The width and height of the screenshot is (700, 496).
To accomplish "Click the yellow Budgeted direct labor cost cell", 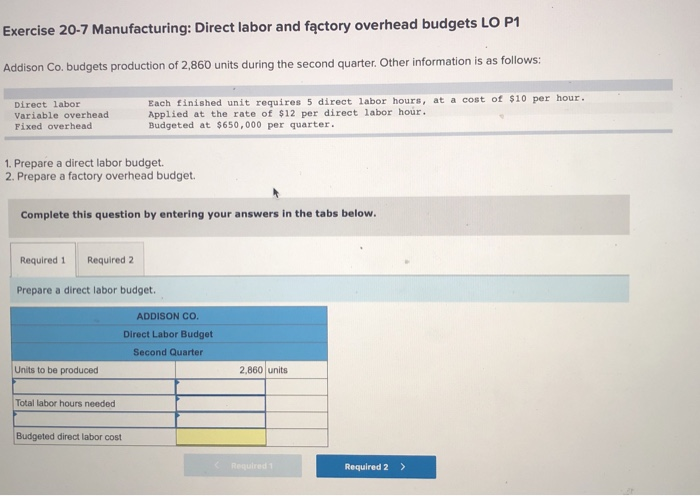I will click(221, 437).
